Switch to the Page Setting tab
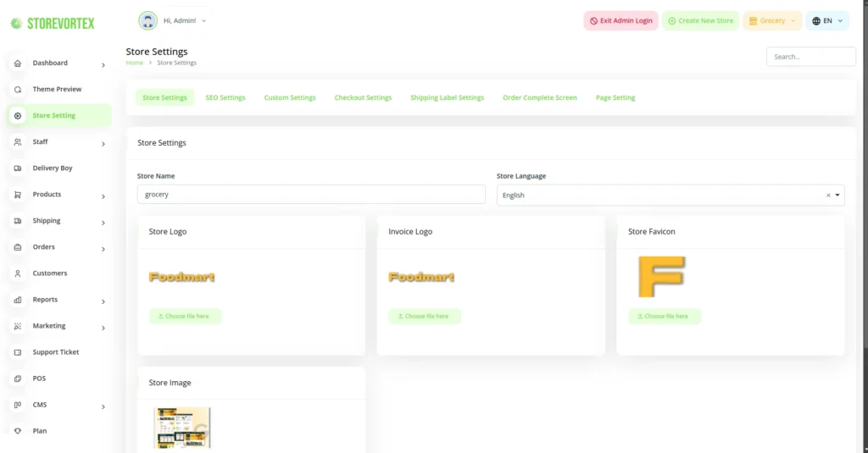The width and height of the screenshot is (868, 453). (x=615, y=97)
